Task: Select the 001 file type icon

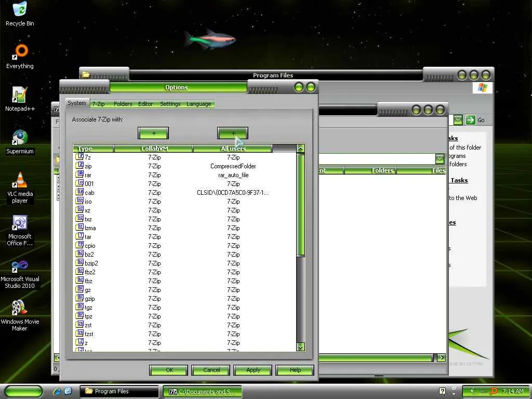Action: [79, 183]
